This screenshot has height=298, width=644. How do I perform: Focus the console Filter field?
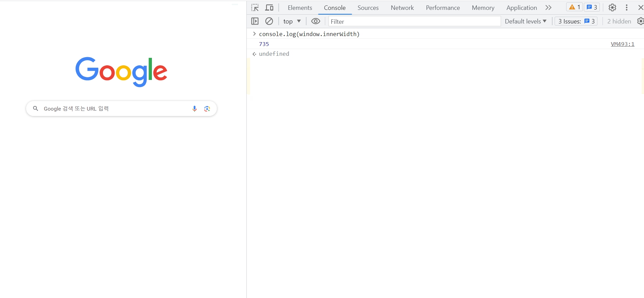pos(414,21)
